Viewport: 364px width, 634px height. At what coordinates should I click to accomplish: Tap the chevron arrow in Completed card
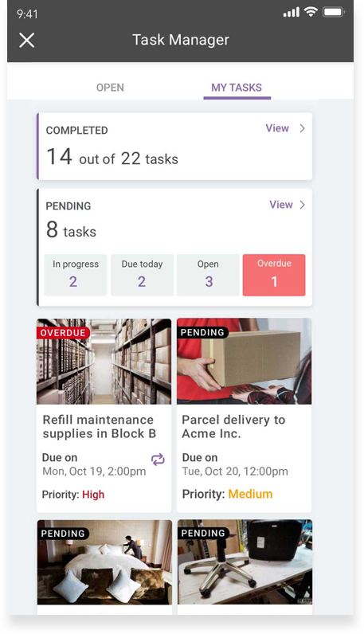[302, 128]
